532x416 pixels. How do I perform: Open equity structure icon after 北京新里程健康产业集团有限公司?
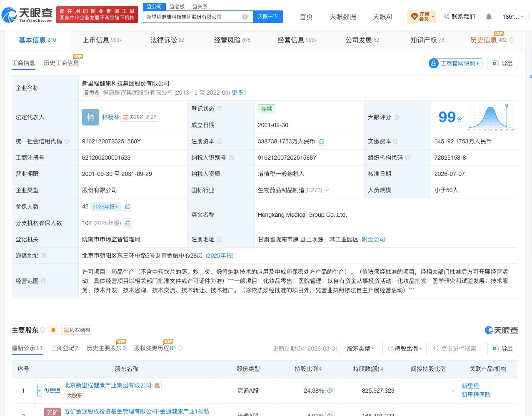click(157, 386)
